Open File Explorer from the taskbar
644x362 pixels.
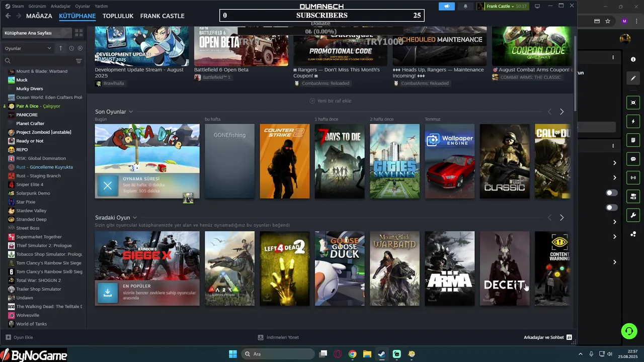click(367, 354)
